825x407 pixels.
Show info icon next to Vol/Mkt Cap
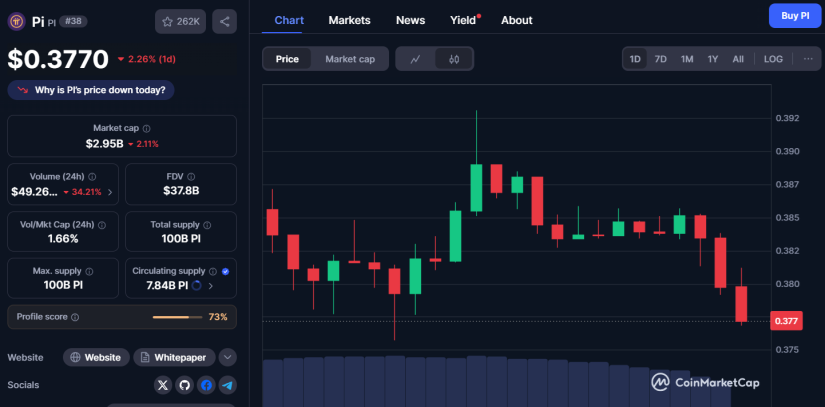[102, 225]
